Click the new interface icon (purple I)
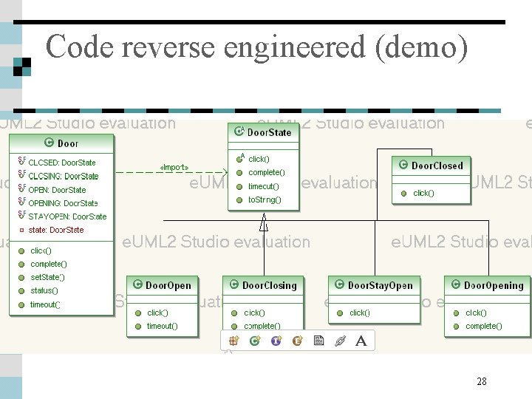 coord(276,341)
